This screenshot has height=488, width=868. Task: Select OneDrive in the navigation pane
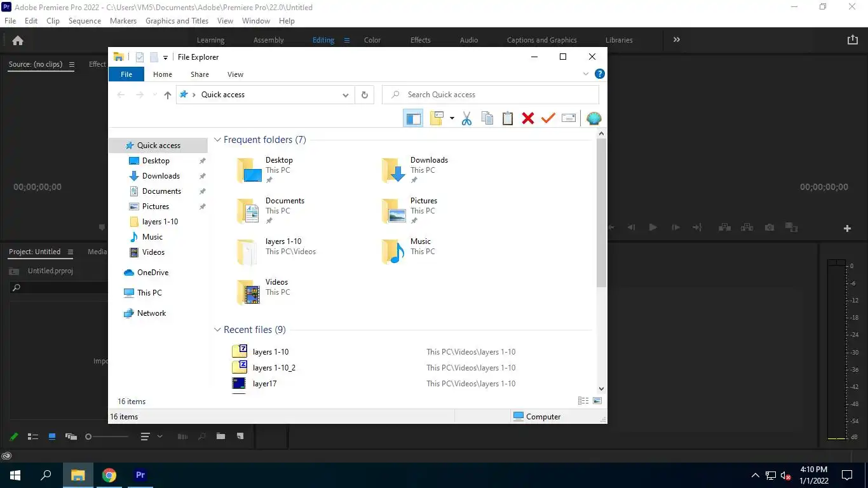[x=153, y=273]
